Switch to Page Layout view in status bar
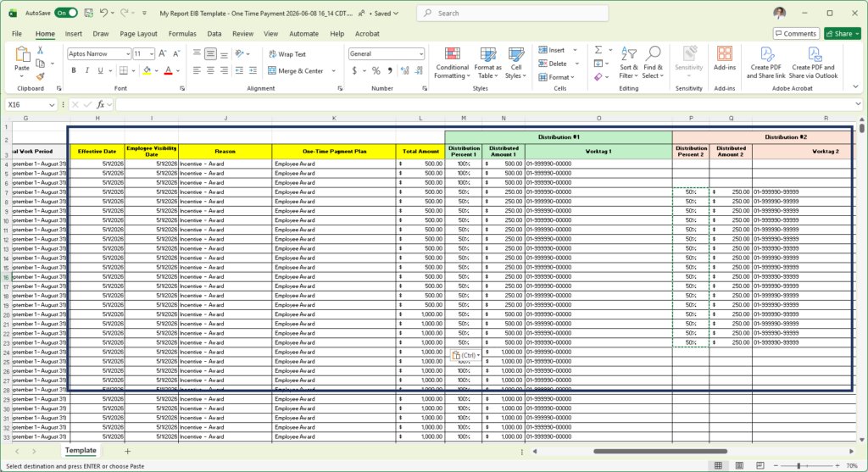 [739, 466]
